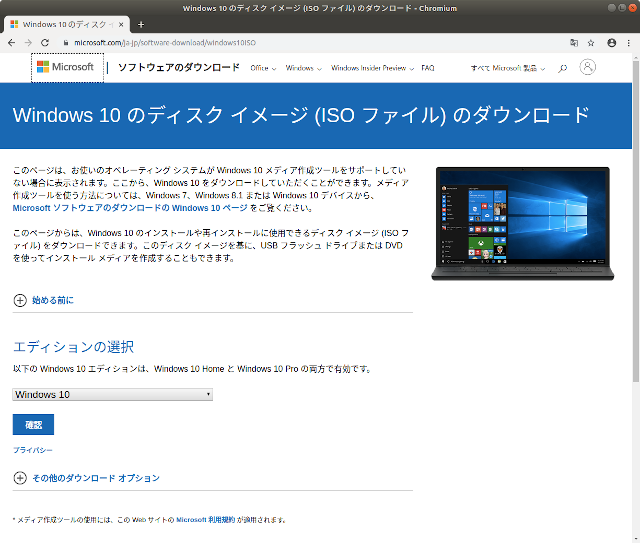Click ソフトウェアのダウンロード heading link
This screenshot has height=543, width=640.
(179, 67)
